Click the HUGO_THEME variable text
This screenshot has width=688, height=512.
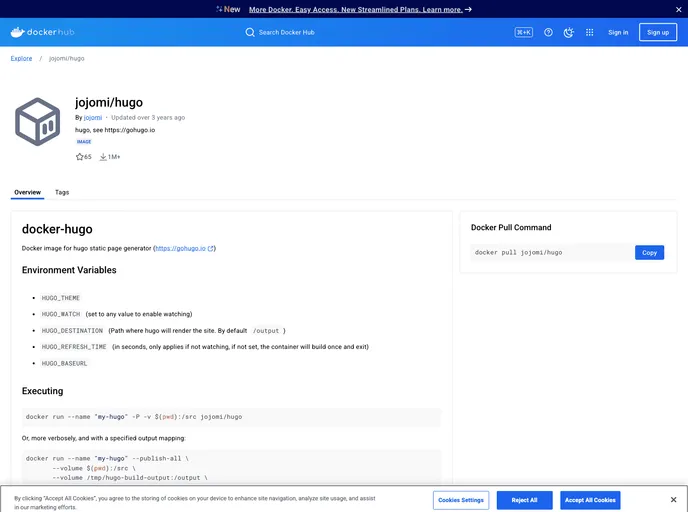61,298
